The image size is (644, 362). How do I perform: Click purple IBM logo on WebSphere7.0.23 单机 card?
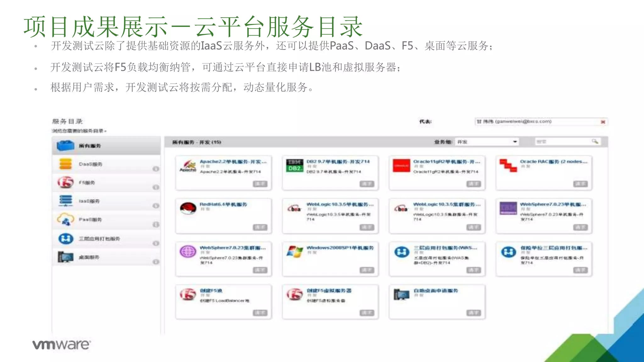click(x=508, y=208)
